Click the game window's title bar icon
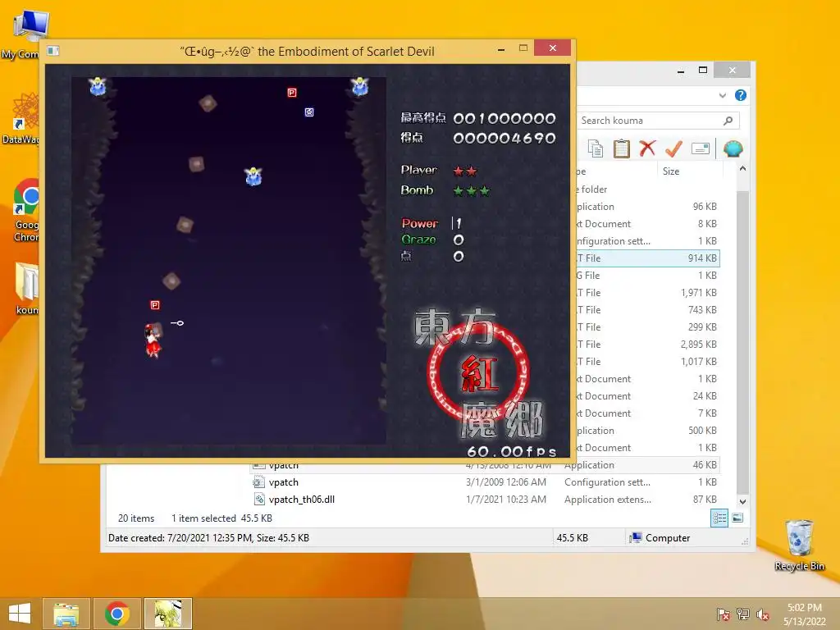Screen dimensions: 840x630 [x=53, y=51]
